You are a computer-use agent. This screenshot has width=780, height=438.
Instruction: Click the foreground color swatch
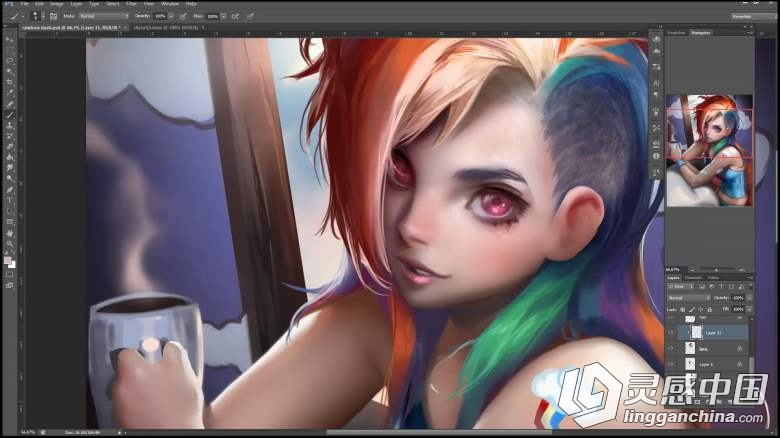click(7, 261)
